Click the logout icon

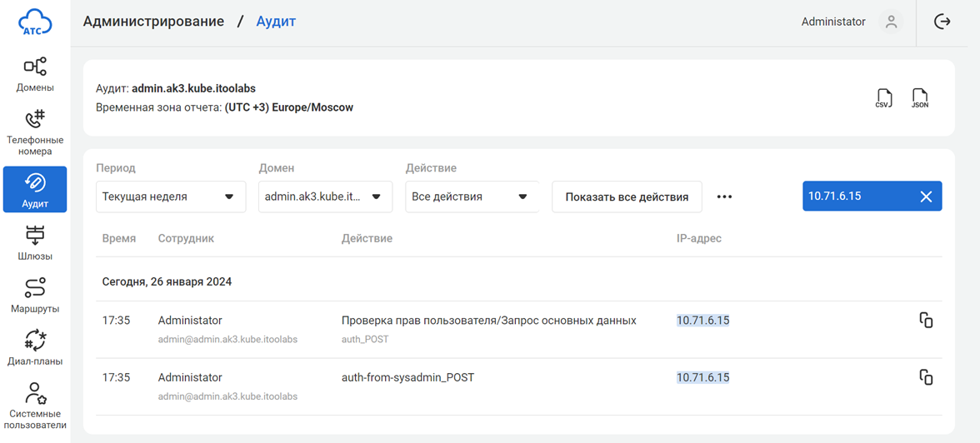coord(942,22)
